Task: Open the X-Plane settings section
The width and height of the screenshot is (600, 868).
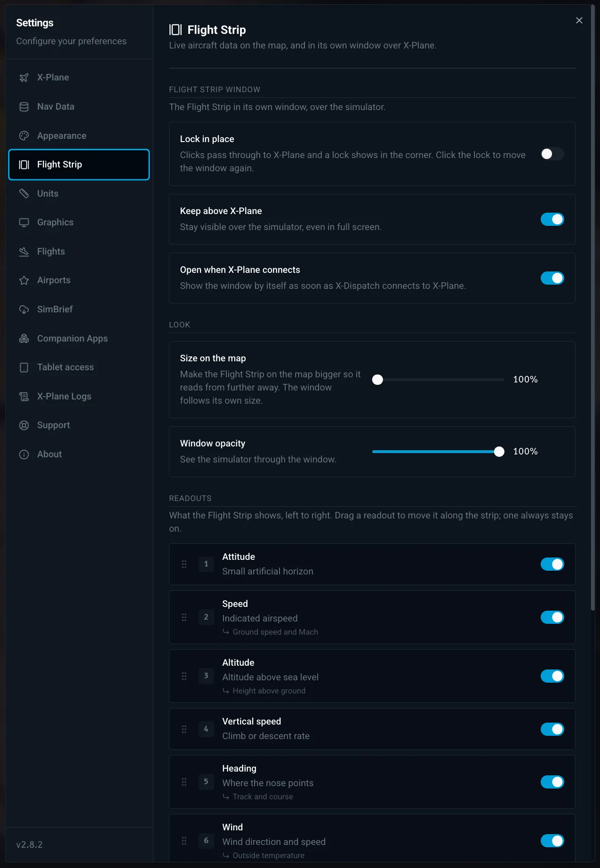Action: click(79, 78)
